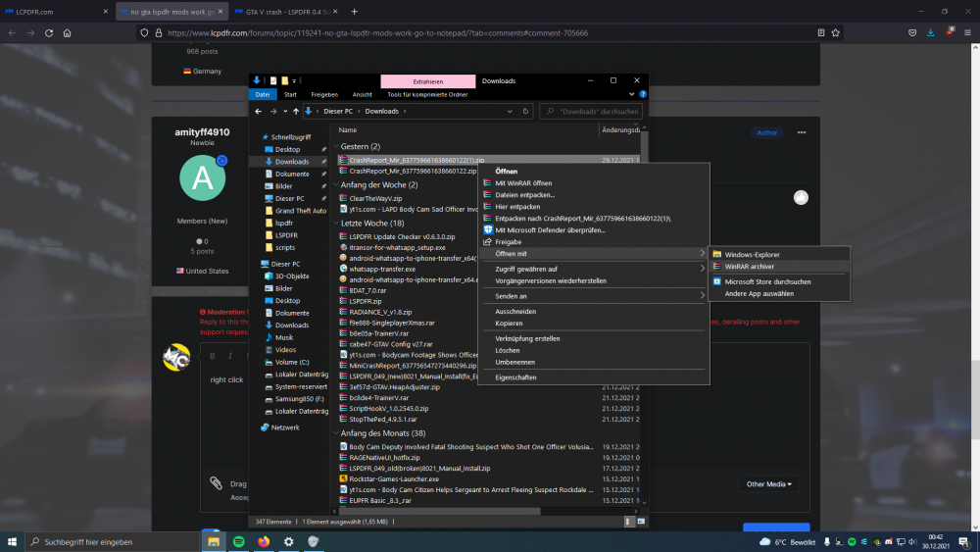Collapse the Letzte Woche (18) group
Screen dimensions: 980x552
334,223
